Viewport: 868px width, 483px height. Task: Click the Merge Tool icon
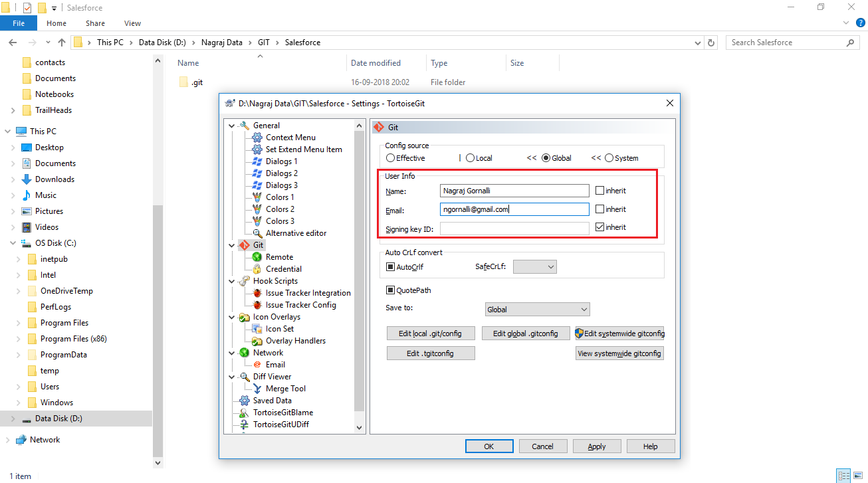(257, 389)
